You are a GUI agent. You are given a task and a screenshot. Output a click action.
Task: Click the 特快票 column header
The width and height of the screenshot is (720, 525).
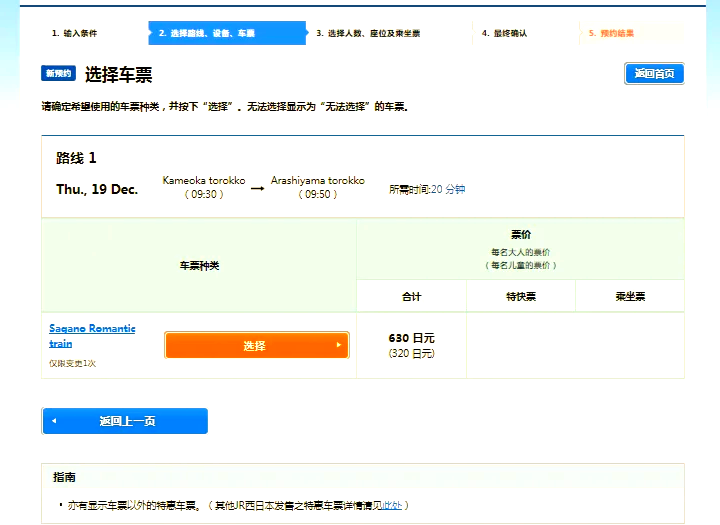tap(521, 297)
